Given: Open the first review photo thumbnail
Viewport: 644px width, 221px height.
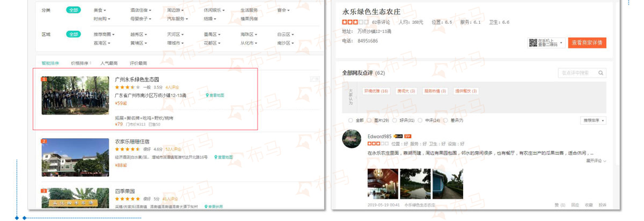Looking at the screenshot, I should click(x=382, y=184).
